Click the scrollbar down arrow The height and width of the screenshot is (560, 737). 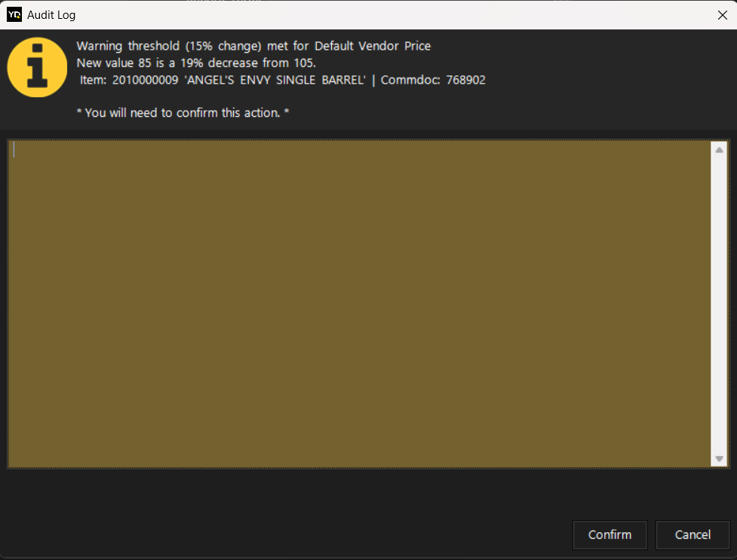click(x=719, y=458)
